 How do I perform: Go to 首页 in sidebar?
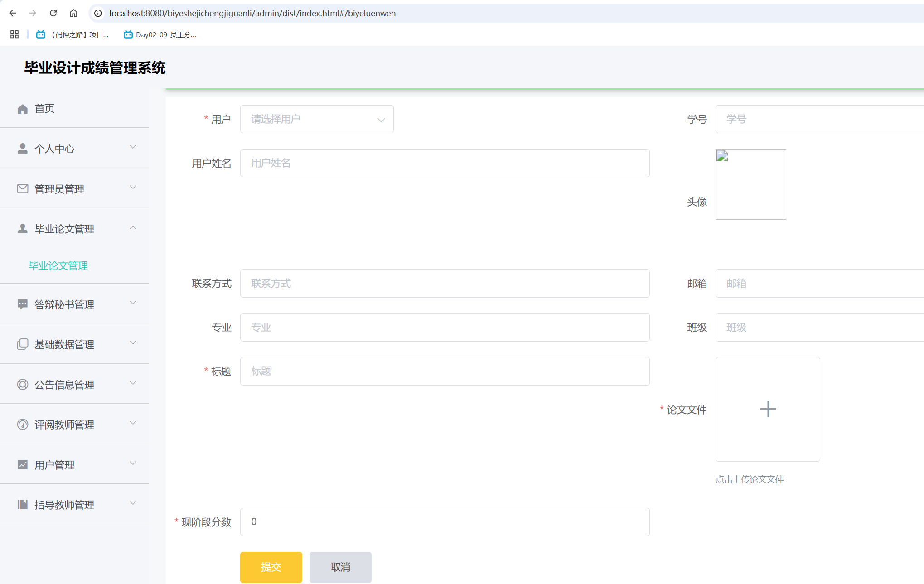pyautogui.click(x=74, y=109)
